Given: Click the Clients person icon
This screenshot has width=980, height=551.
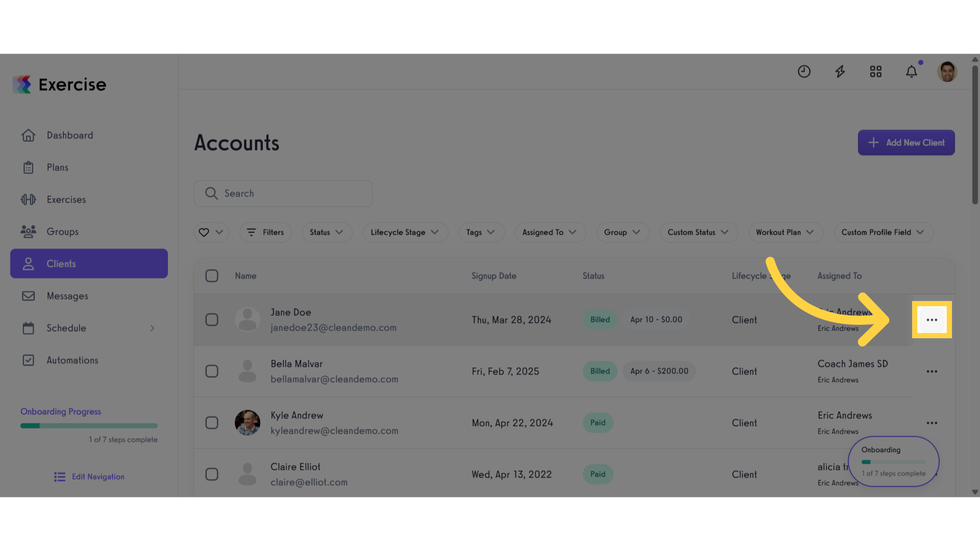Looking at the screenshot, I should tap(29, 264).
